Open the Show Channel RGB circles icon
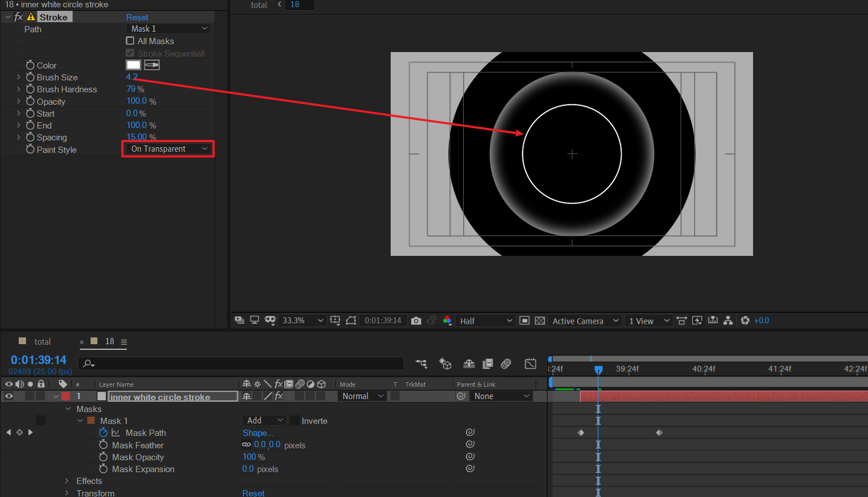 click(447, 320)
